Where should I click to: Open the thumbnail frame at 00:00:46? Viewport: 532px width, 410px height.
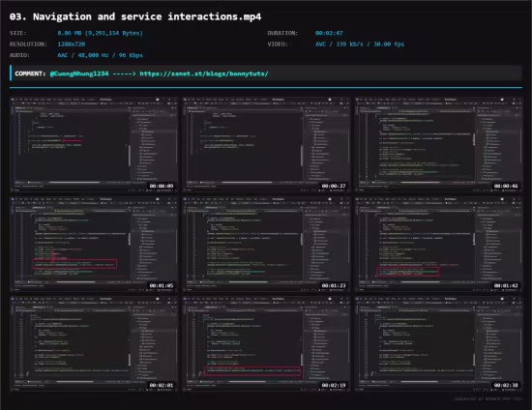438,145
